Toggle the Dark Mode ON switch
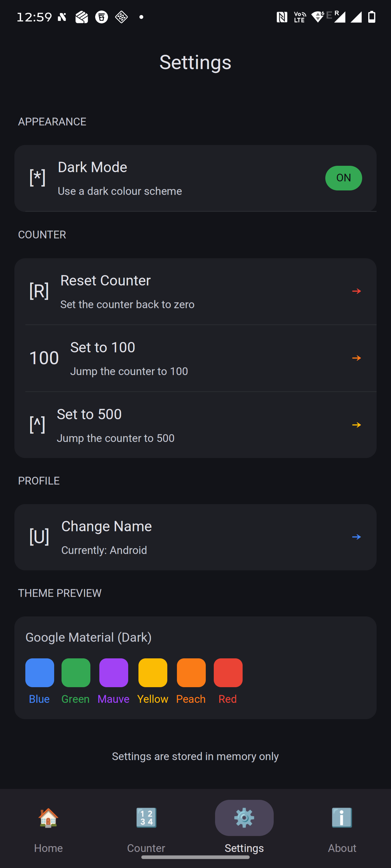This screenshot has height=868, width=391. pyautogui.click(x=344, y=178)
